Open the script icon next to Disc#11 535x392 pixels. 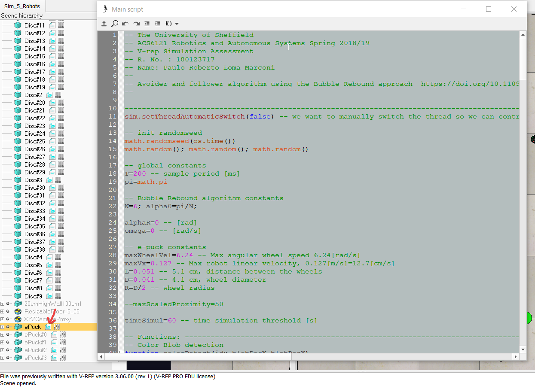click(x=53, y=25)
